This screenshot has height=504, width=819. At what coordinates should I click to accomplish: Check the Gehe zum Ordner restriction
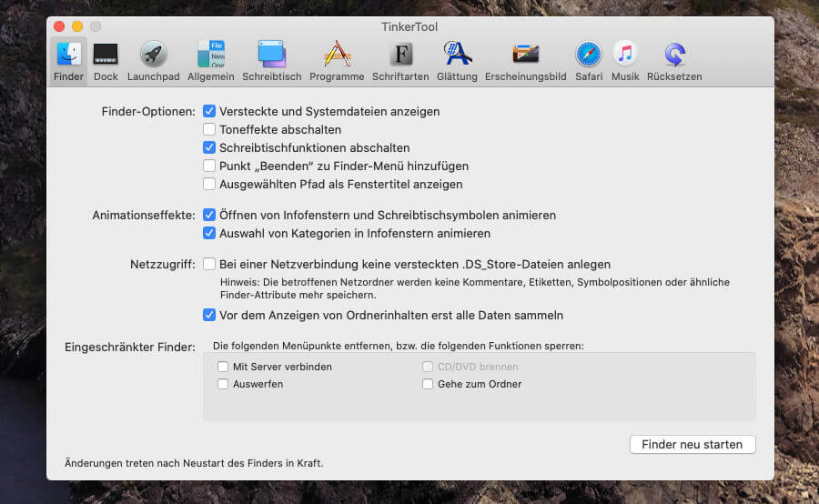click(x=428, y=384)
